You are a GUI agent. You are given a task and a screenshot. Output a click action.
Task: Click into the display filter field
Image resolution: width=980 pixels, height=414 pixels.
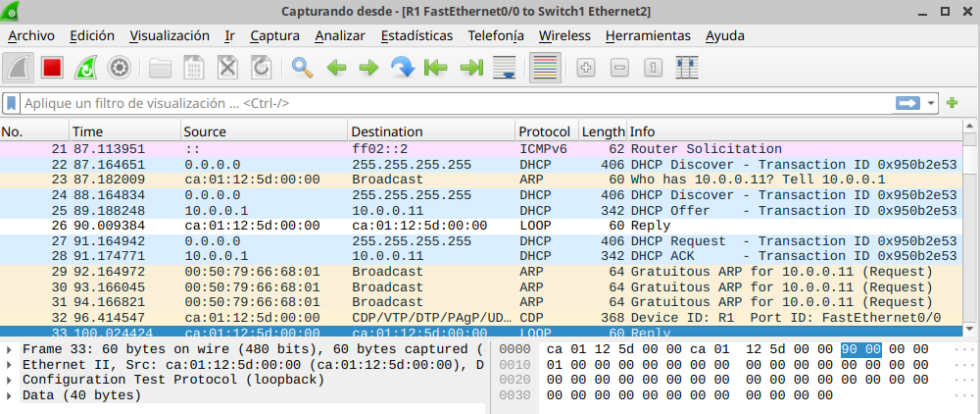click(x=457, y=103)
